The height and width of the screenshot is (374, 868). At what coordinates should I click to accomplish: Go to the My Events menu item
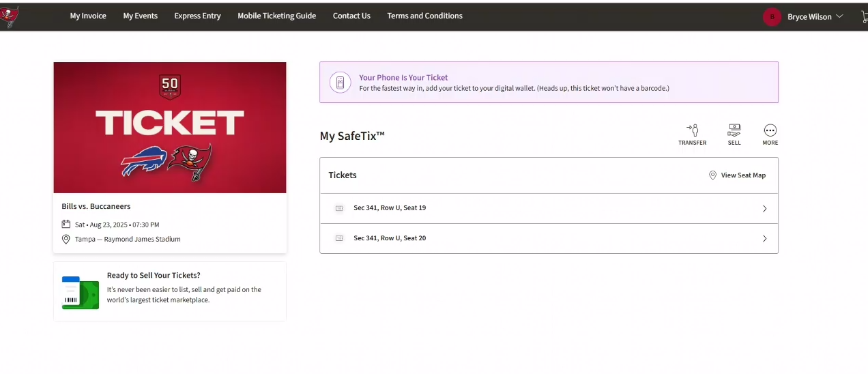click(x=140, y=16)
